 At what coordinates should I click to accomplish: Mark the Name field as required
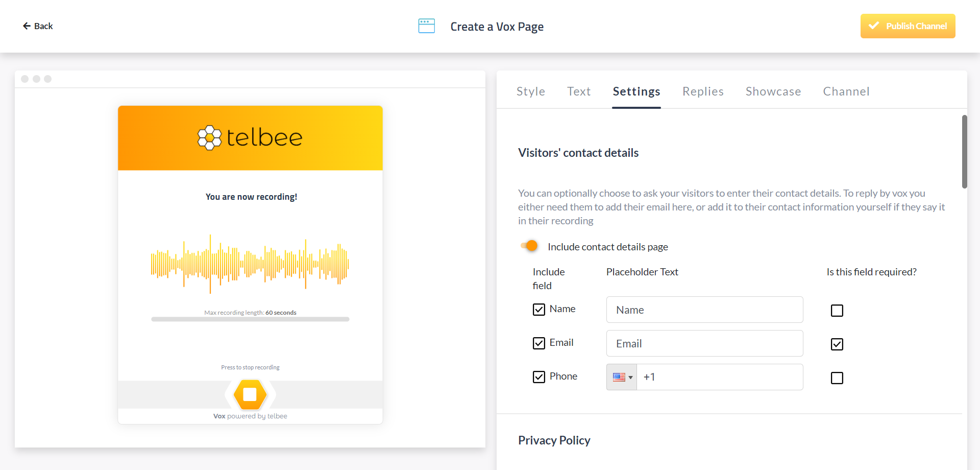point(837,311)
